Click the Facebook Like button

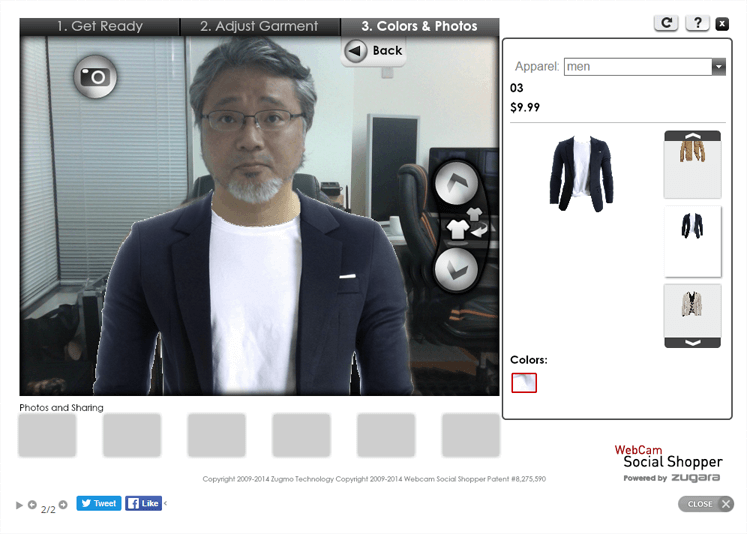coord(143,504)
